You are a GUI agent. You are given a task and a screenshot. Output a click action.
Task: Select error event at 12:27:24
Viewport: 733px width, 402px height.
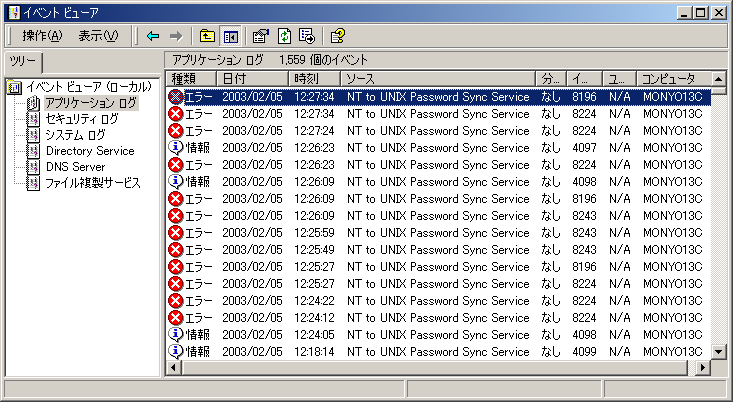pyautogui.click(x=438, y=130)
